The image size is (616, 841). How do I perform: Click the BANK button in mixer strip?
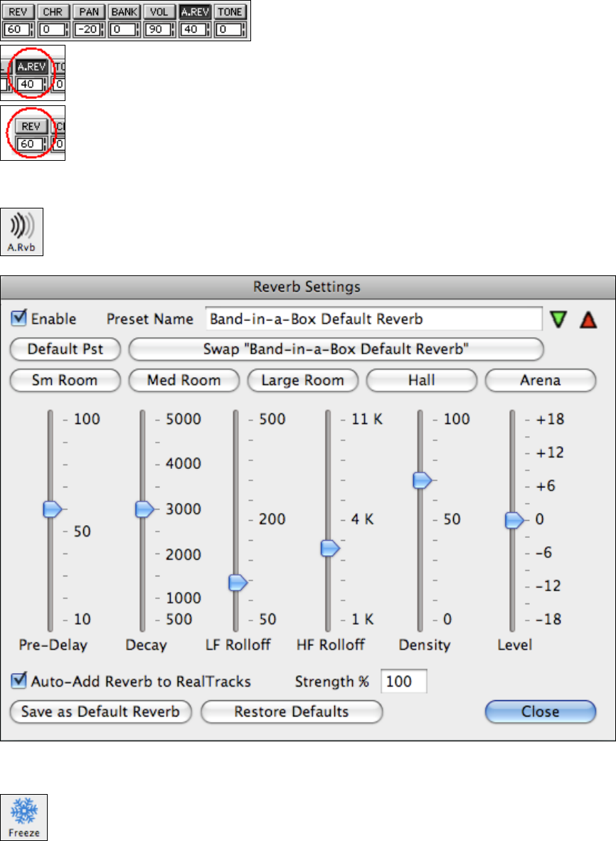[x=124, y=12]
